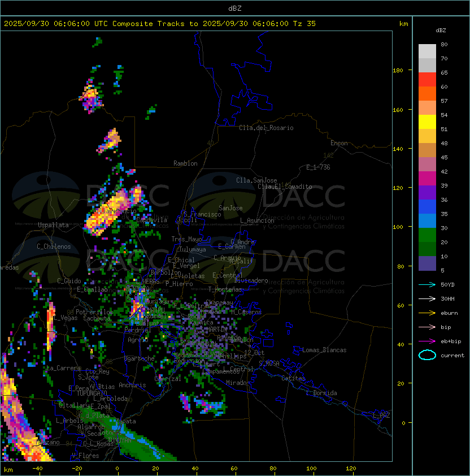The height and width of the screenshot is (476, 470).
Task: Click the 'dBZ' title at the top
Action: [235, 8]
